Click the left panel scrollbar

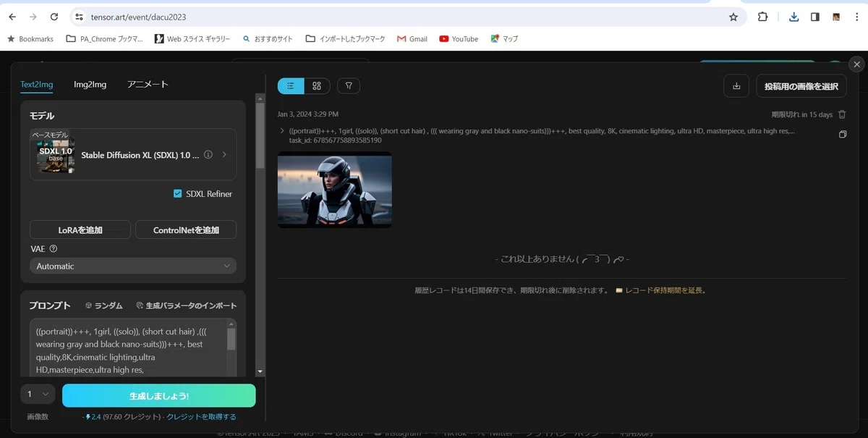(x=260, y=135)
